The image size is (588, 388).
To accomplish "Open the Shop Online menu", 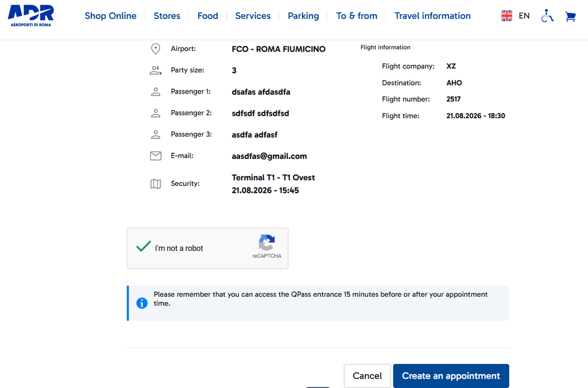I will tap(111, 15).
